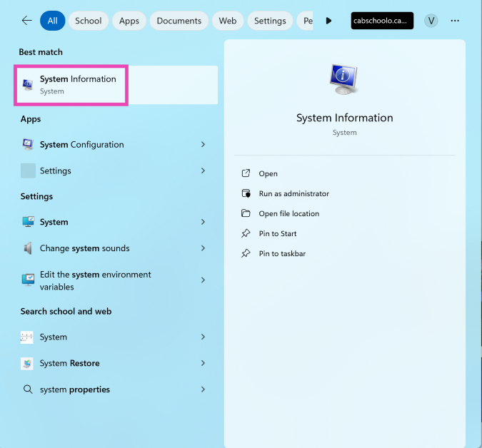Switch to the Documents filter tab
This screenshot has width=482, height=448.
pyautogui.click(x=179, y=21)
